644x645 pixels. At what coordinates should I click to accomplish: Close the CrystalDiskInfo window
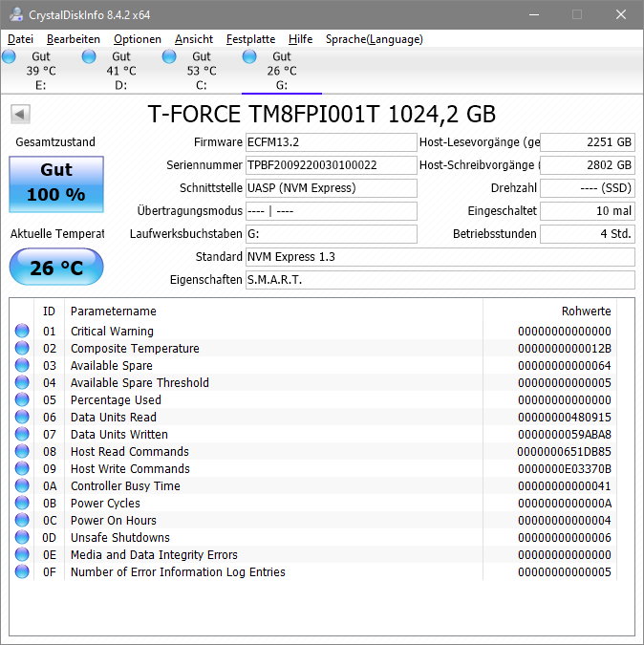pyautogui.click(x=621, y=14)
